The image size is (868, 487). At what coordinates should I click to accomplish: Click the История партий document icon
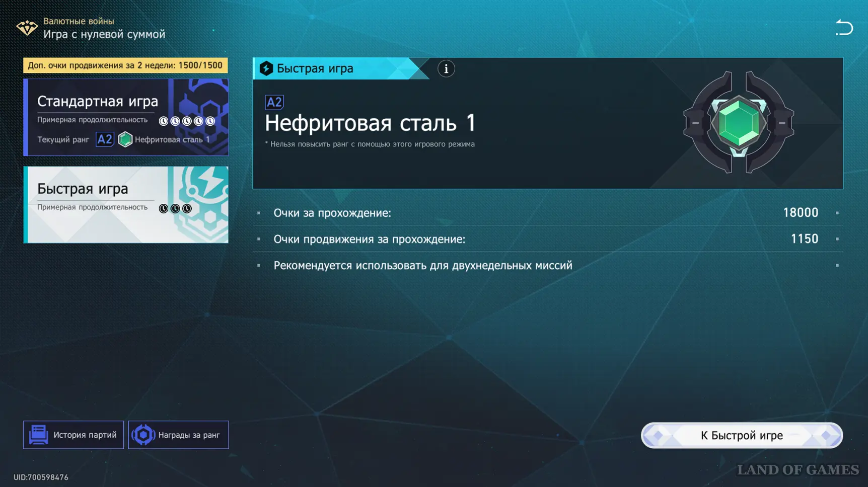39,435
